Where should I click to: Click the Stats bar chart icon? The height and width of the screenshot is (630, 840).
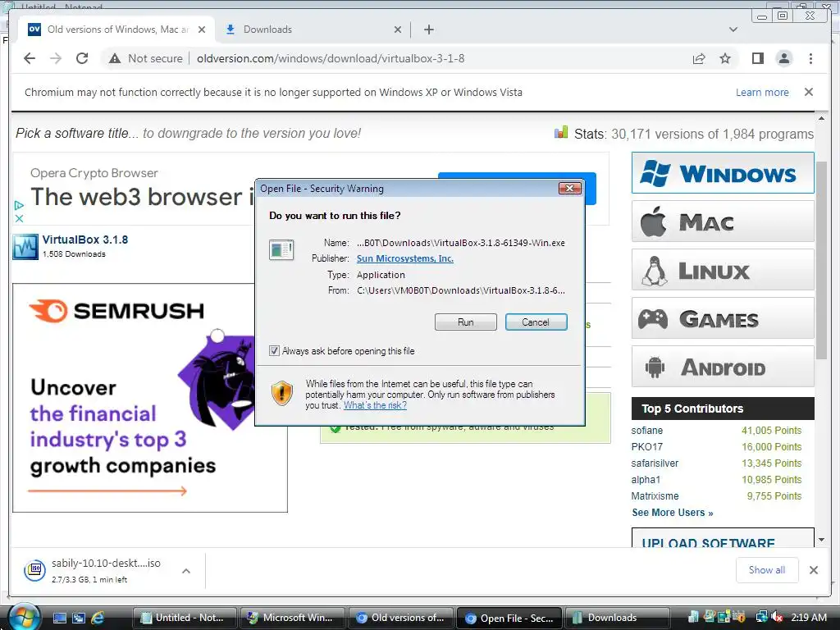561,132
